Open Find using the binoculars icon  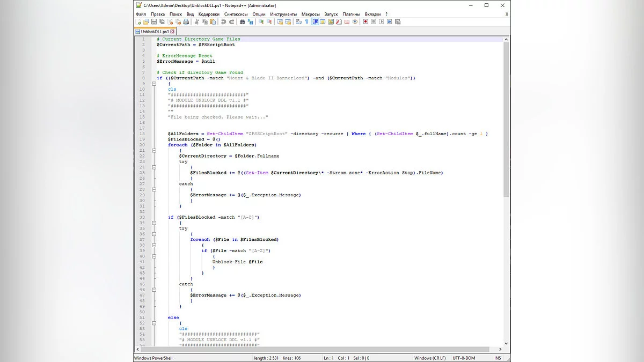(243, 22)
